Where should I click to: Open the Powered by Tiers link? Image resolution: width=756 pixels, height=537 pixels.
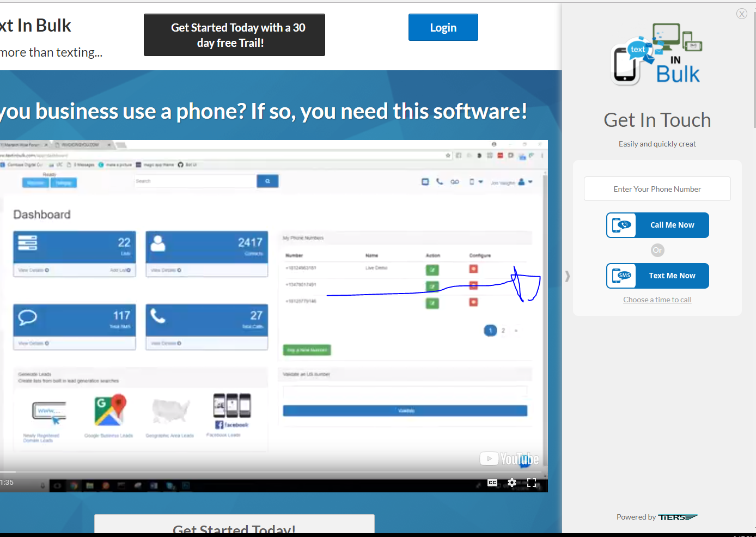pyautogui.click(x=657, y=517)
